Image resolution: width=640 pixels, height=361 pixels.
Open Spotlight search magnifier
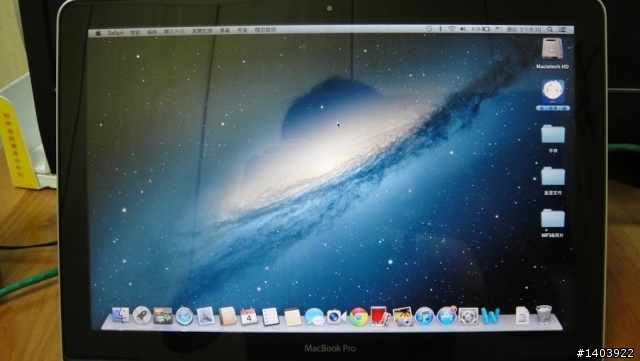550,29
